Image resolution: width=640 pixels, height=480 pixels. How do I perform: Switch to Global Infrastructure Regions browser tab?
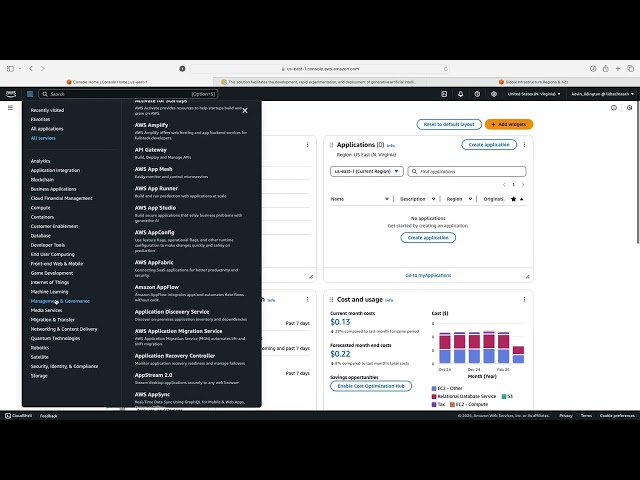[x=533, y=82]
